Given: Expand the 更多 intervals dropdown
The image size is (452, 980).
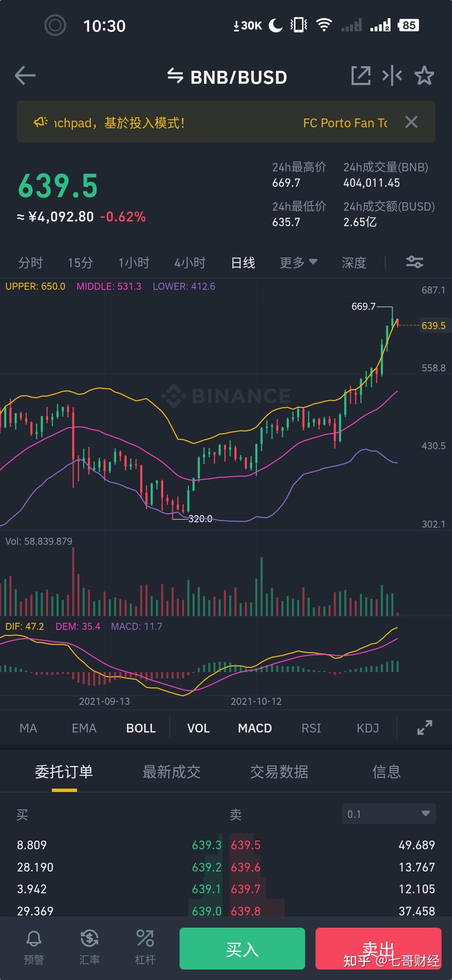Looking at the screenshot, I should pos(298,263).
